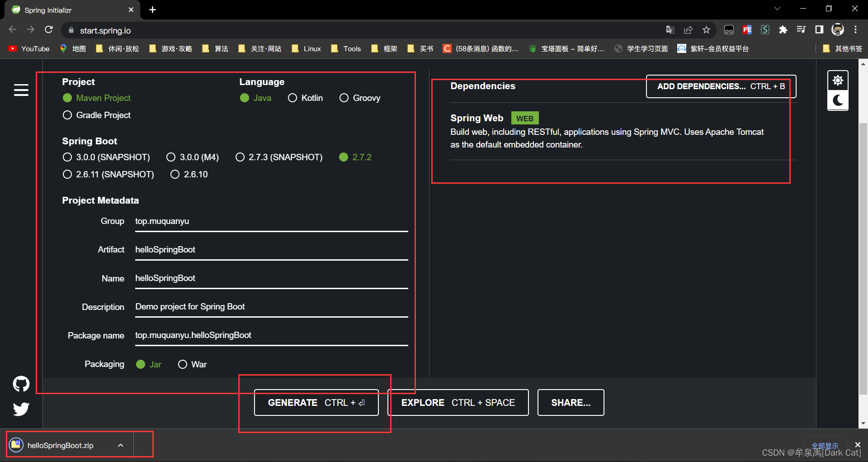Choose Java language
868x462 pixels.
[255, 98]
